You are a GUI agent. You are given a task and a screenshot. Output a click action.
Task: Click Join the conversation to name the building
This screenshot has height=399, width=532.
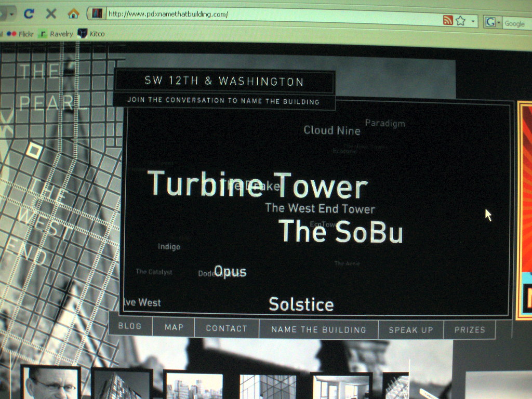coord(223,101)
